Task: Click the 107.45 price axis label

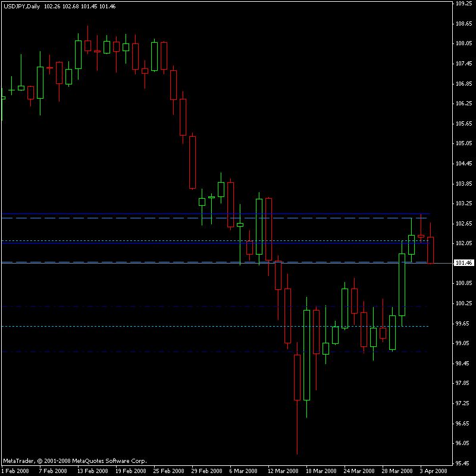Action: coord(464,64)
